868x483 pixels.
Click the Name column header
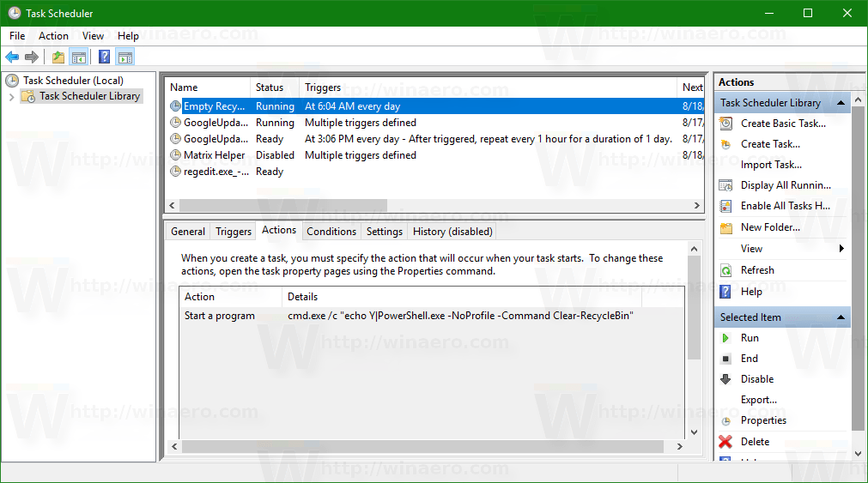tap(208, 88)
